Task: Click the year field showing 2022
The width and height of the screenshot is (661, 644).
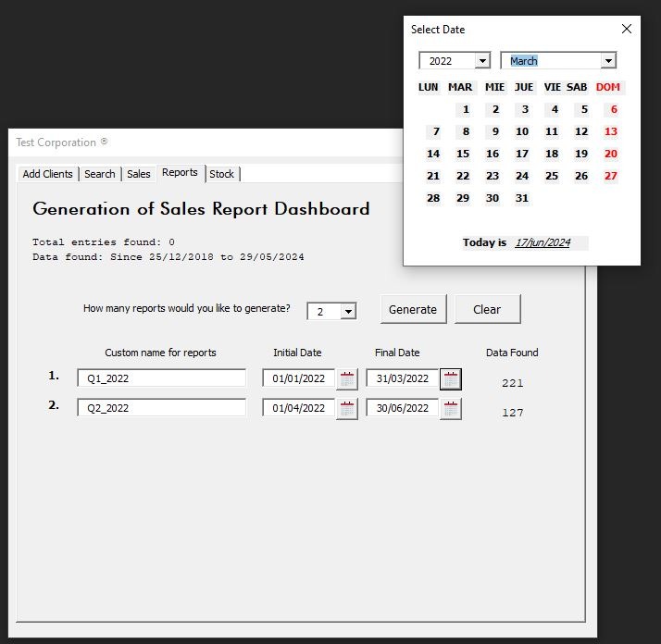Action: click(x=447, y=61)
